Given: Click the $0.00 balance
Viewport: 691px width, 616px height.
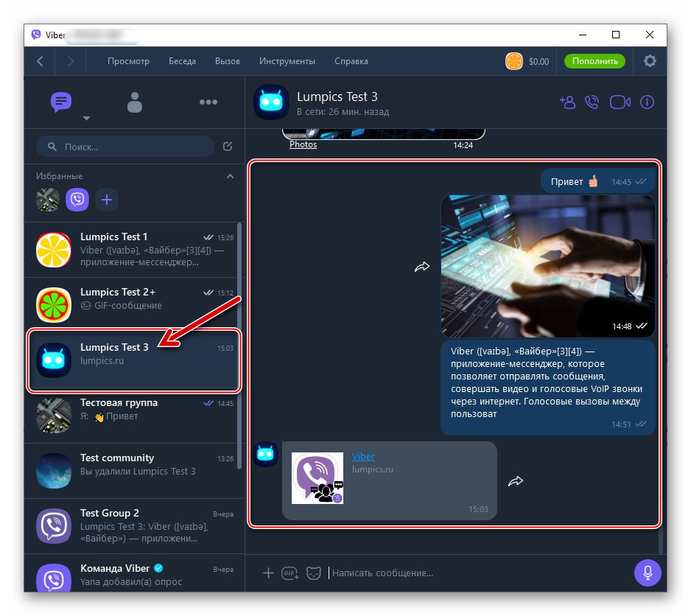Looking at the screenshot, I should 539,61.
